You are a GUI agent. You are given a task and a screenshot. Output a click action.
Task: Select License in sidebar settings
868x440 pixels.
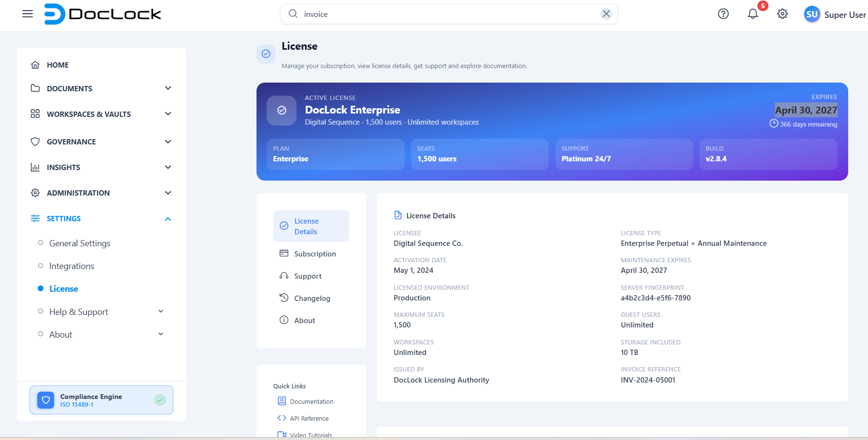64,289
